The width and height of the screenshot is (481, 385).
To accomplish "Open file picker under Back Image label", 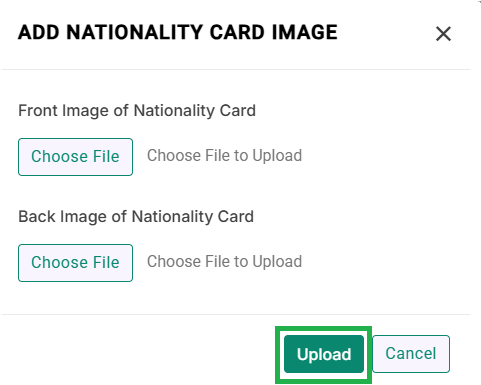I will (75, 263).
